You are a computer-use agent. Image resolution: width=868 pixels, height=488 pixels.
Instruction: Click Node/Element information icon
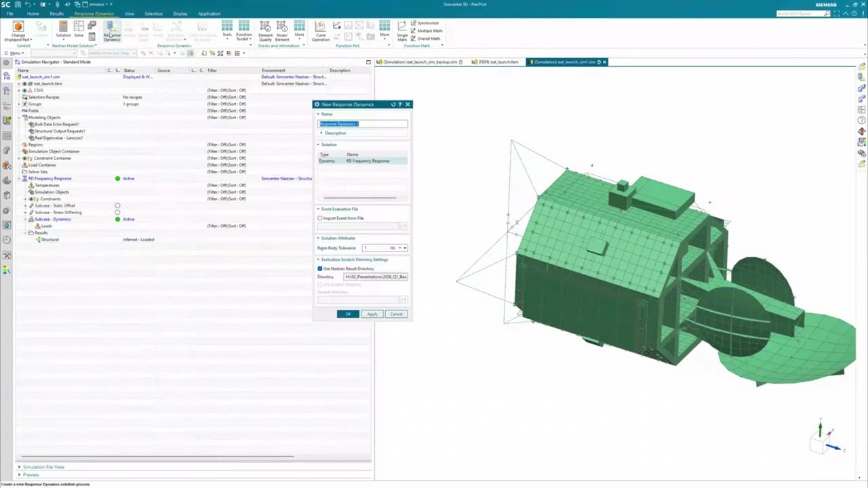click(x=282, y=26)
